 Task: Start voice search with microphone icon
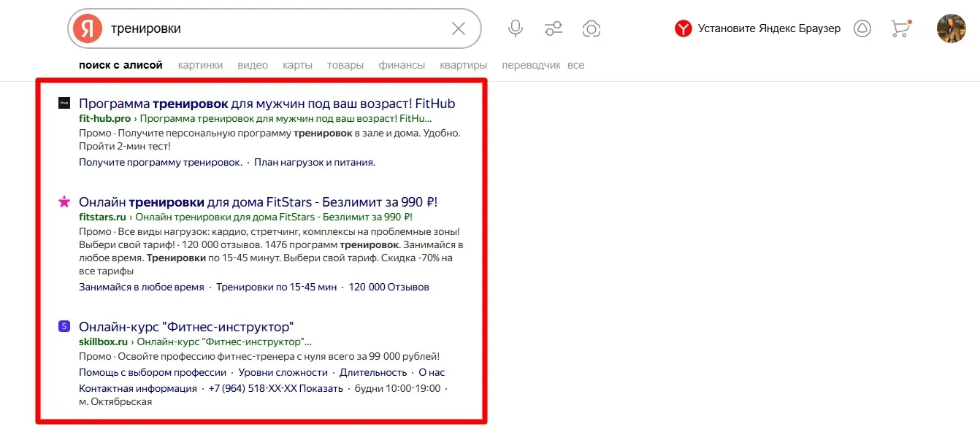click(516, 28)
